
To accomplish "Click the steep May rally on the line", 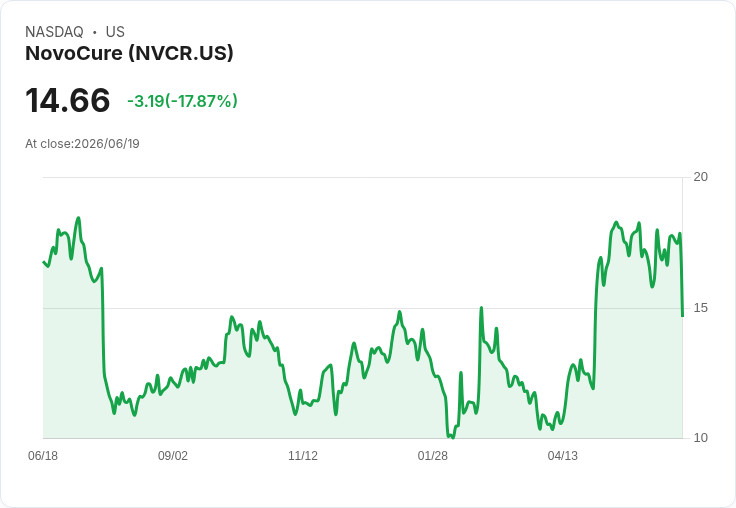I will (596, 319).
